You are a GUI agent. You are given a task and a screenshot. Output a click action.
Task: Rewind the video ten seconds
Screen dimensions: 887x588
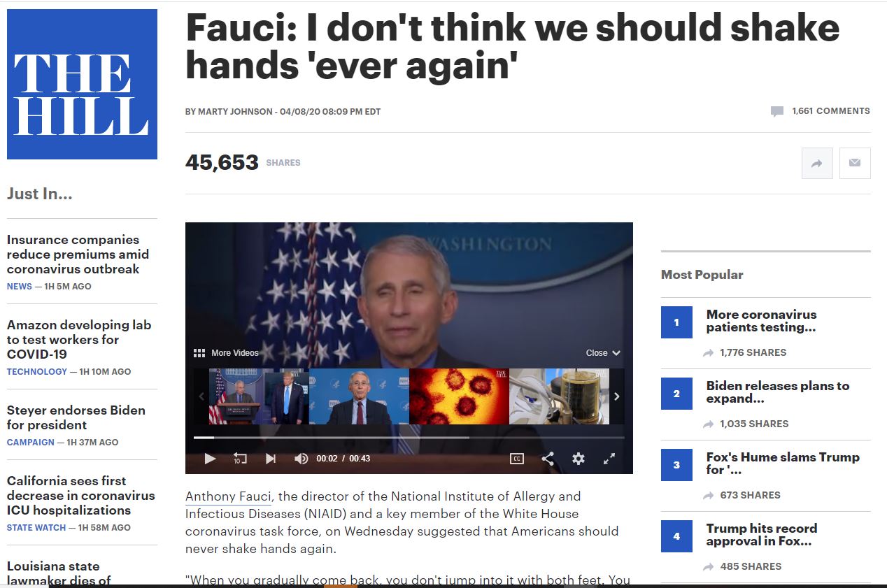240,459
